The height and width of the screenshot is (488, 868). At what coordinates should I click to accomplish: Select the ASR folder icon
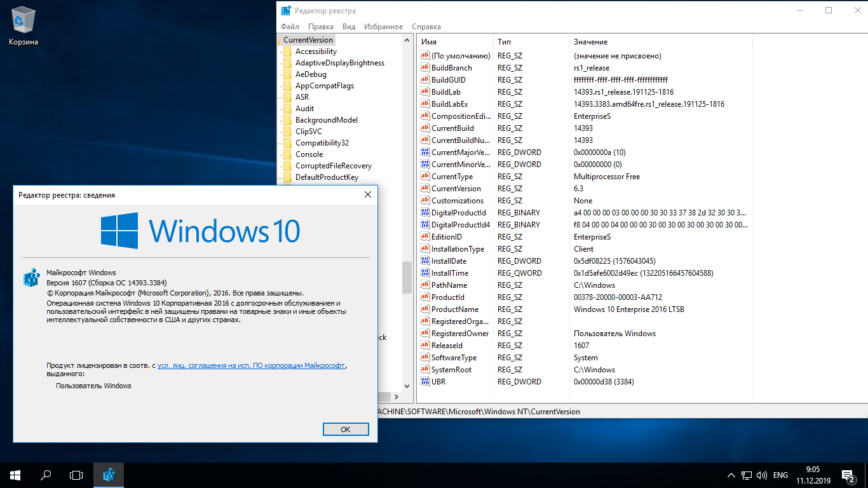[x=287, y=97]
